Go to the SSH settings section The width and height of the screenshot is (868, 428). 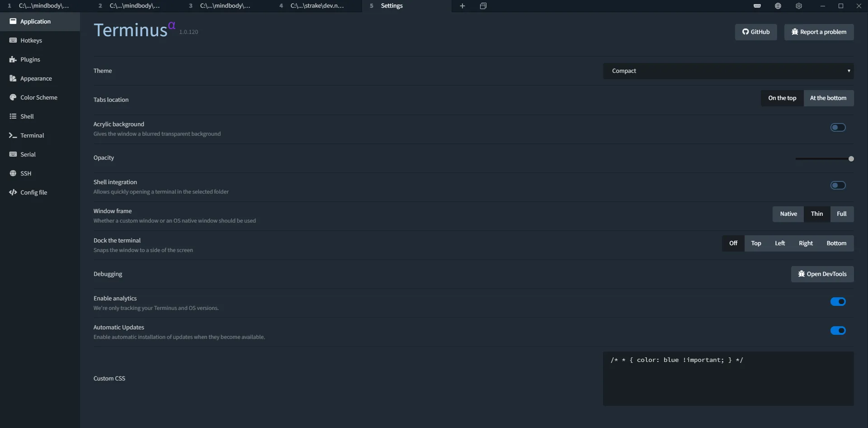point(40,173)
